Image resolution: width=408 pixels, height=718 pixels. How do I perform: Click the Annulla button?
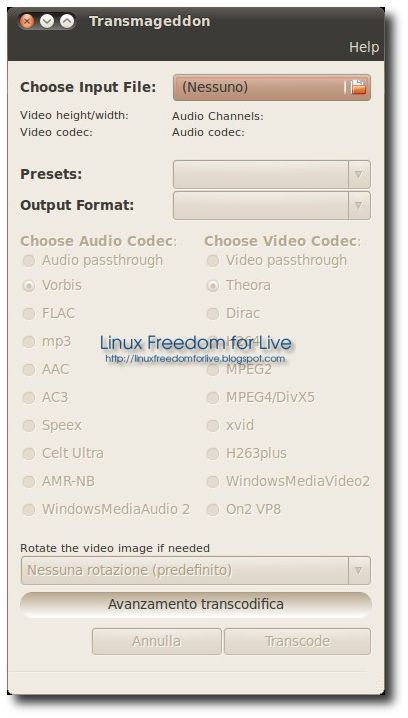point(157,642)
